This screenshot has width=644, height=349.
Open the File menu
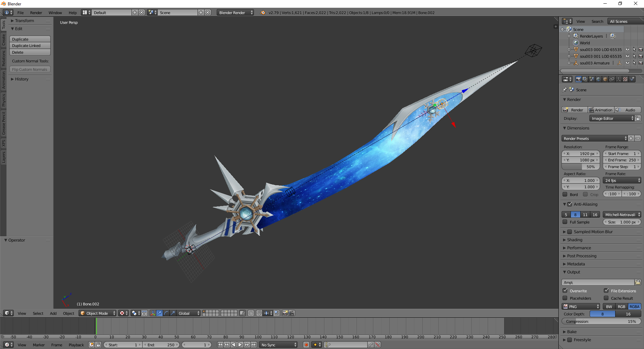(20, 12)
